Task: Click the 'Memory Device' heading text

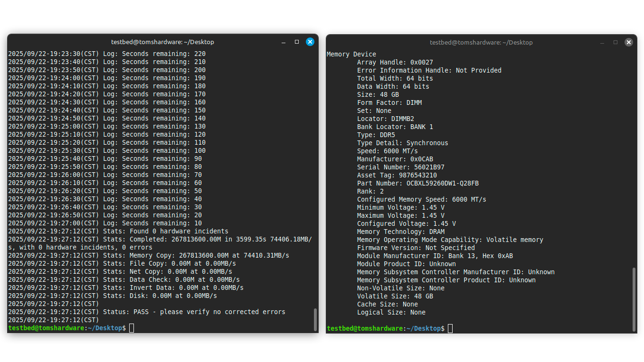Action: [x=351, y=54]
